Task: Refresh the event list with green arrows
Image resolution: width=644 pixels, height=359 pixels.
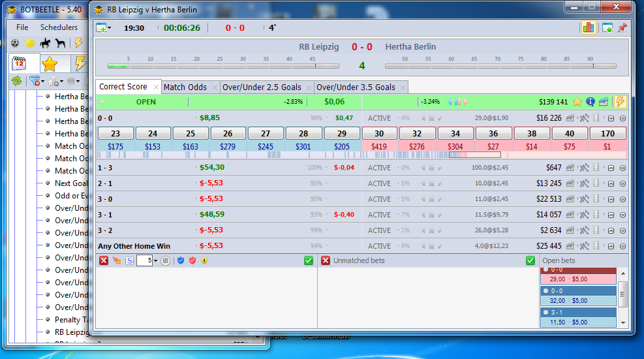Action: pos(16,82)
